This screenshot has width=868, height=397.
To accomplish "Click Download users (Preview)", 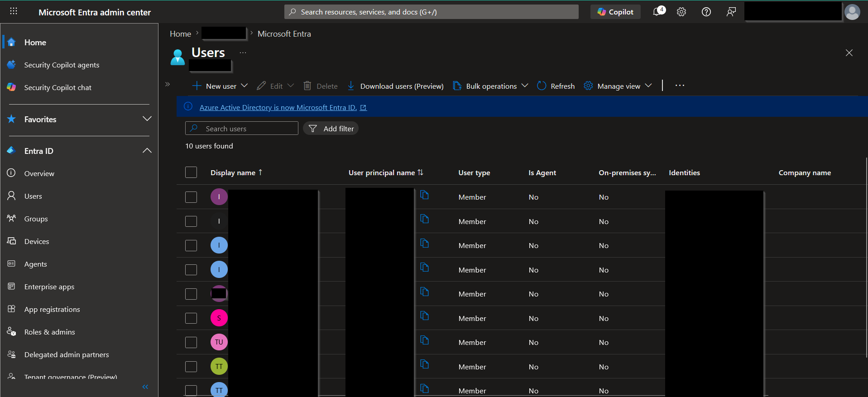I will pos(395,86).
